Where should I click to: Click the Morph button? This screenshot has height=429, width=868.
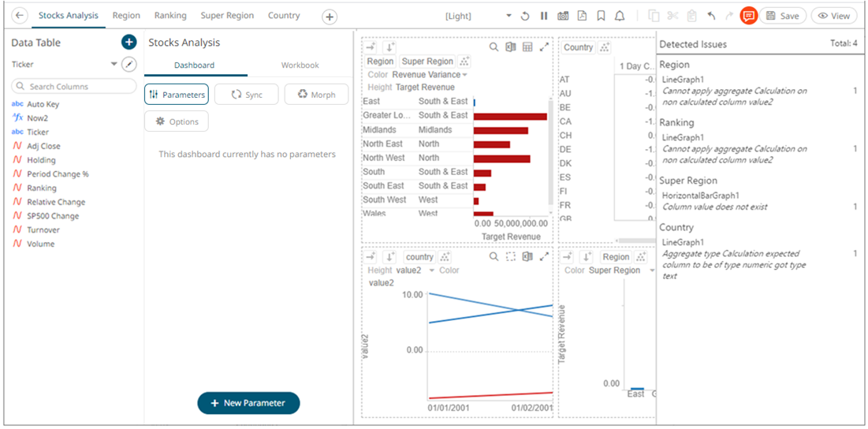point(316,95)
